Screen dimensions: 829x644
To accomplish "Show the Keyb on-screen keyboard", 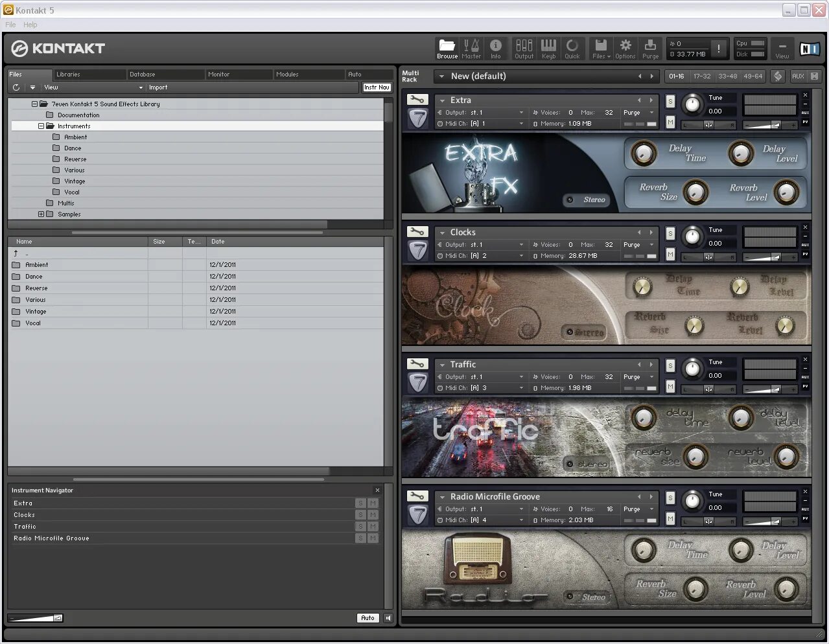I will (x=548, y=49).
